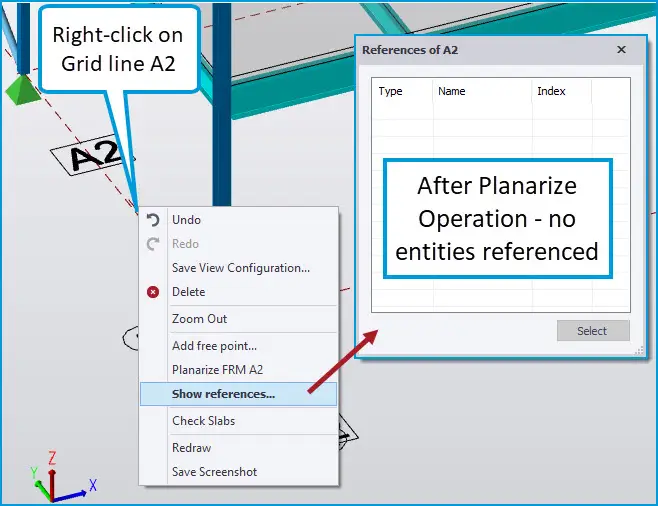The image size is (658, 506).
Task: Sort references by Type column header
Action: tap(402, 91)
